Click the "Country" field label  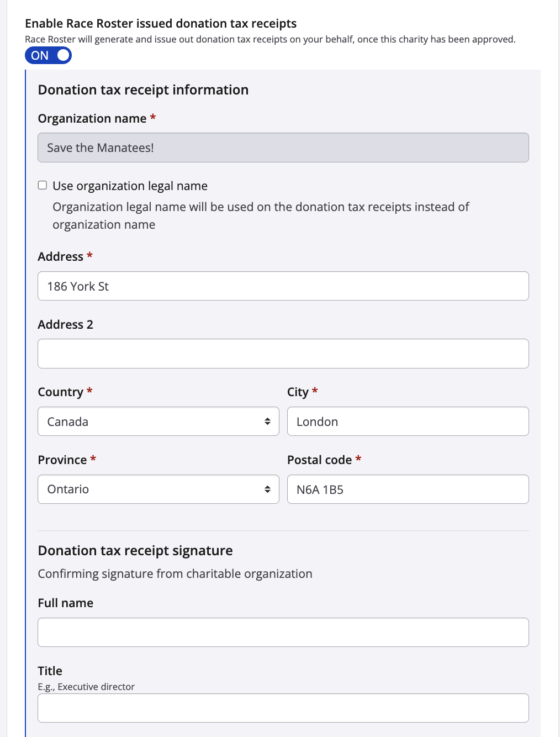coord(60,392)
